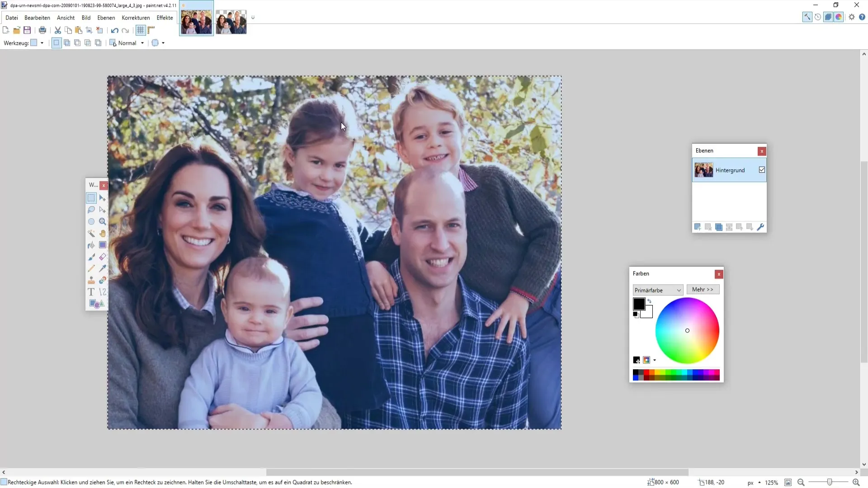Open the Effekte menu

(x=165, y=17)
